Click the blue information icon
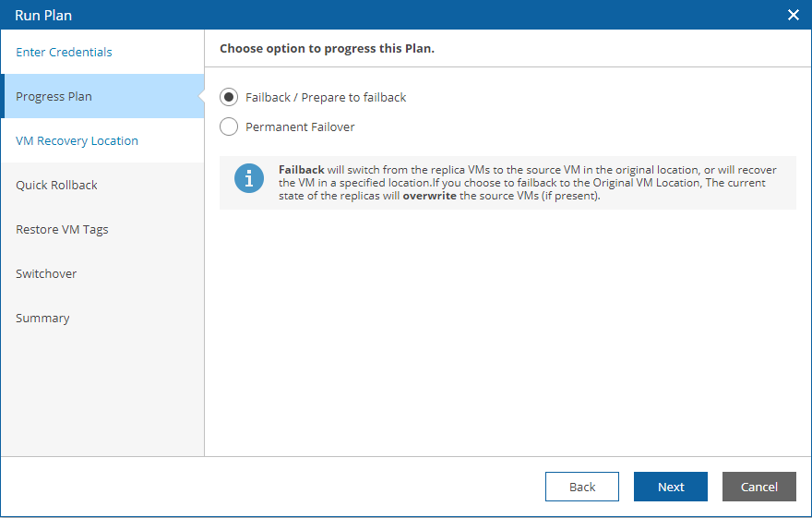This screenshot has width=812, height=518. pos(249,178)
